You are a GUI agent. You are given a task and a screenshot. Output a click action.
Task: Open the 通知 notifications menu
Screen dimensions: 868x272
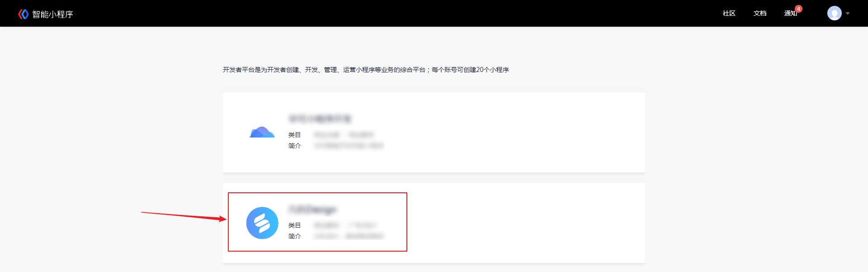coord(790,14)
